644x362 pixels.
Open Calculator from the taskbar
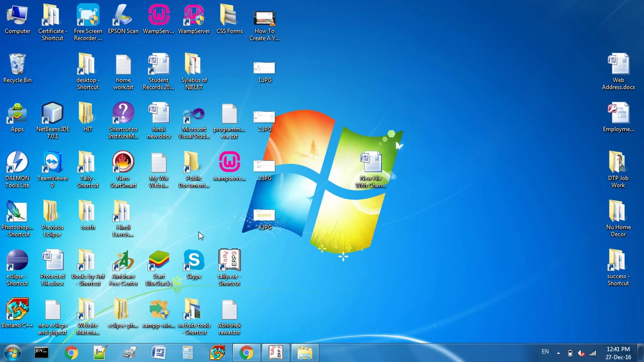pos(188,353)
